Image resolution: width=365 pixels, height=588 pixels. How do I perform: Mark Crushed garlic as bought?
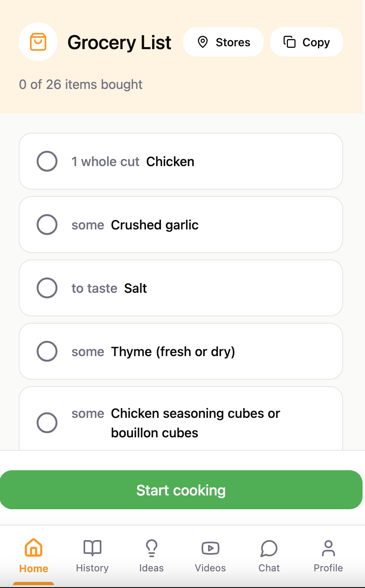(x=47, y=225)
